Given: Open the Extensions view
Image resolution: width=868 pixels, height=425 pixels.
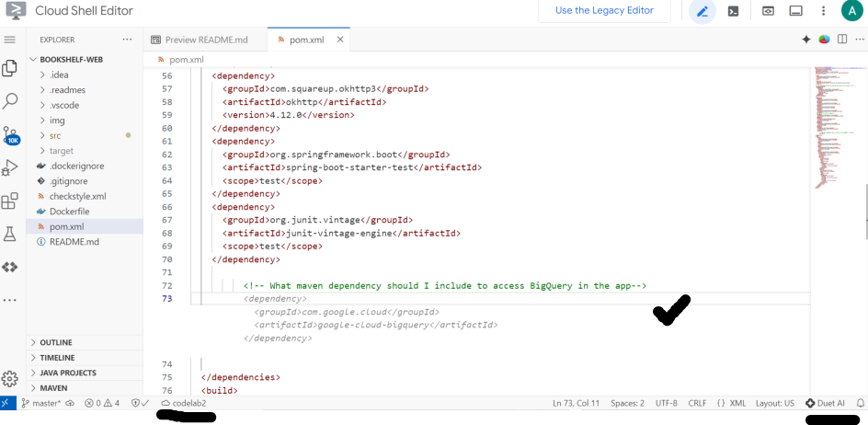Looking at the screenshot, I should coord(10,201).
